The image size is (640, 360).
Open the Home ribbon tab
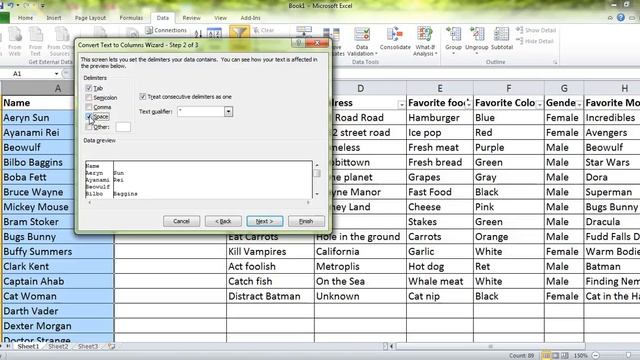pyautogui.click(x=25, y=18)
